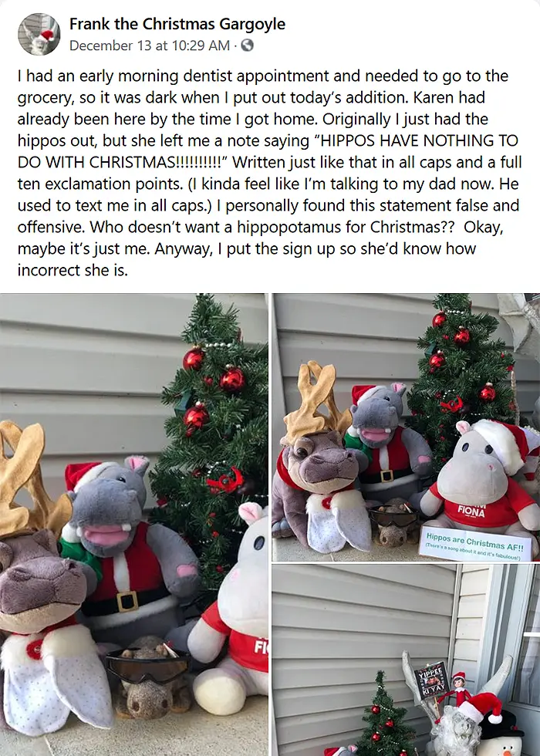Click topmost red ornament in large photo

pyautogui.click(x=194, y=358)
